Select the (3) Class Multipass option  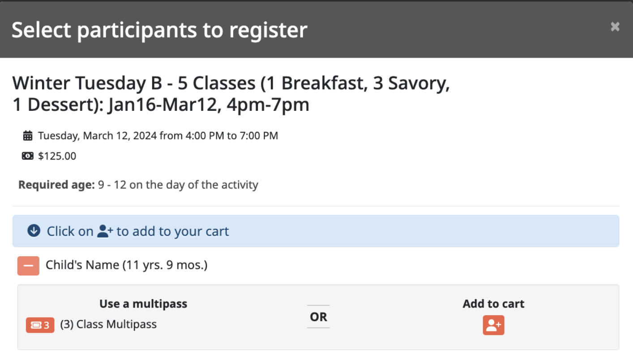pos(108,324)
